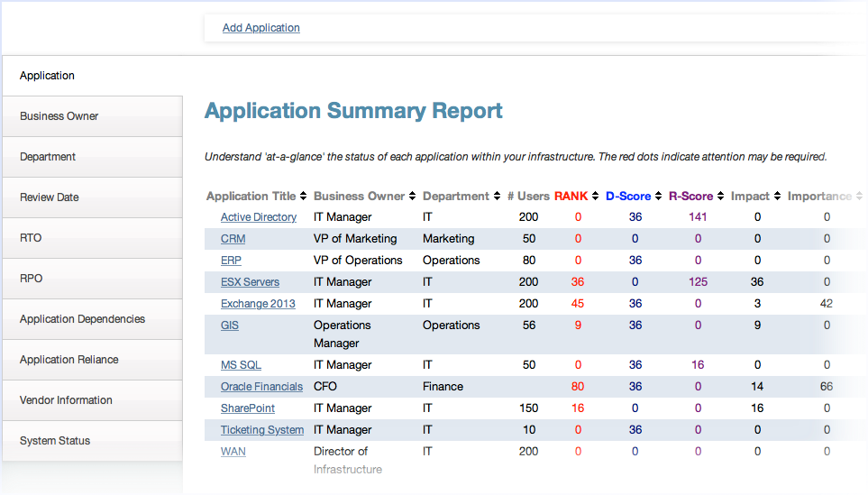Screen dimensions: 868x495
Task: Click RANK 80 for Oracle Financials
Action: 578,387
